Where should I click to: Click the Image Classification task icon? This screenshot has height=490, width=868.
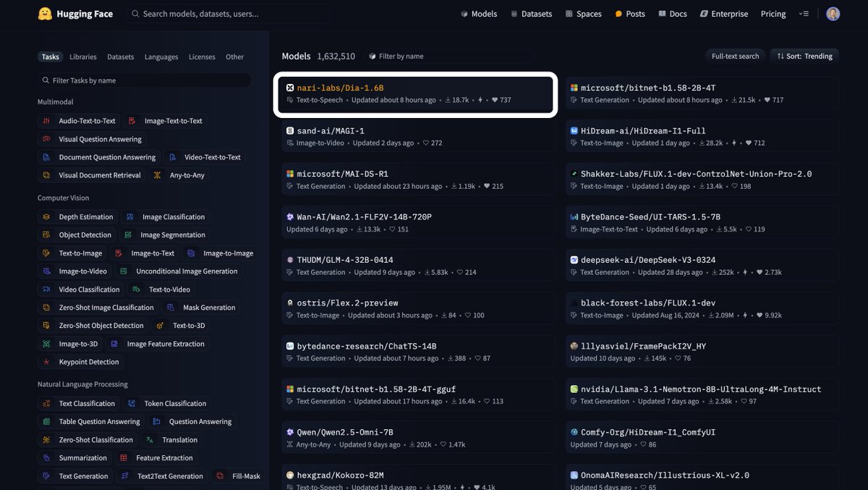130,217
